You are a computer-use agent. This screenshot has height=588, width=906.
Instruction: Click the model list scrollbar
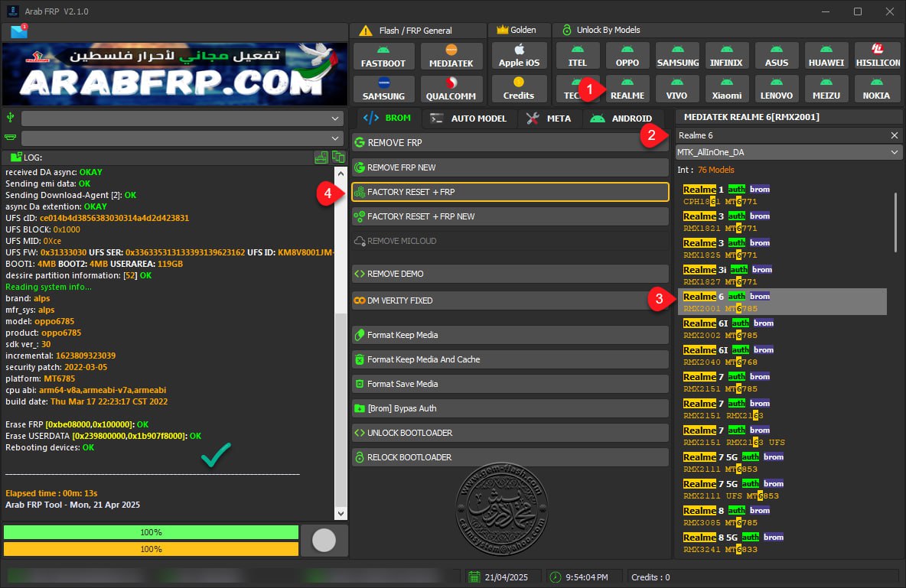click(895, 223)
